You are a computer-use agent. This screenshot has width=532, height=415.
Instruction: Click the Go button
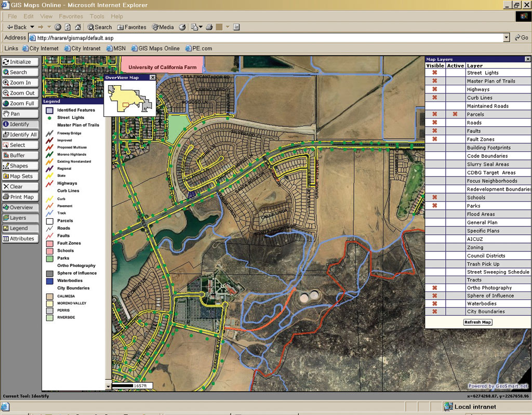point(522,38)
